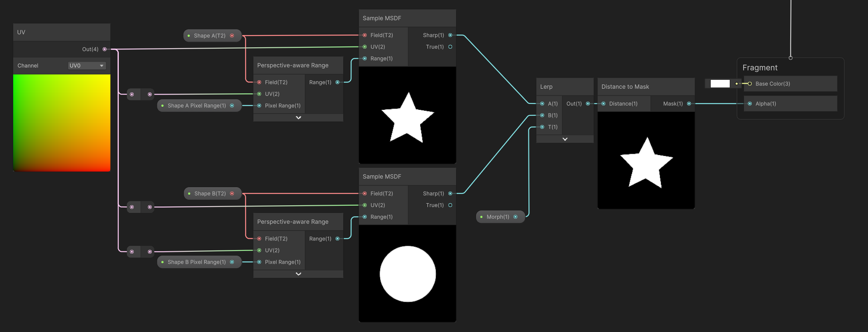Viewport: 868px width, 332px height.
Task: Click Distance(1) input port on Distance to Mask
Action: (603, 103)
